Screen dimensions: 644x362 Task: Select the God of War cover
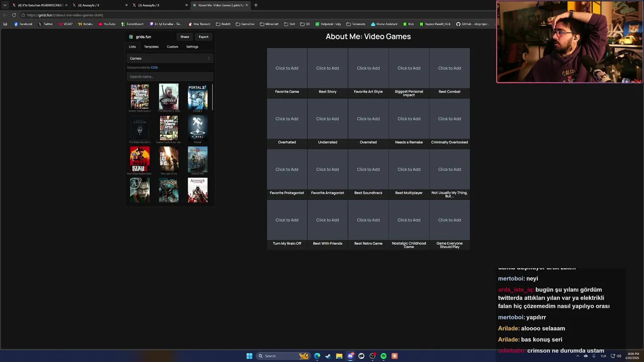(x=198, y=159)
